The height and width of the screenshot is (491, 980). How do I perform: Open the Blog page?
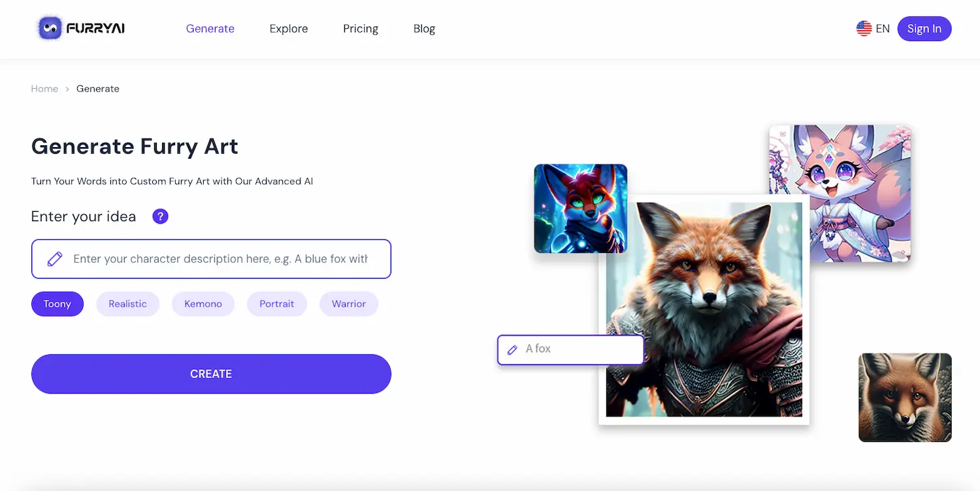(424, 28)
